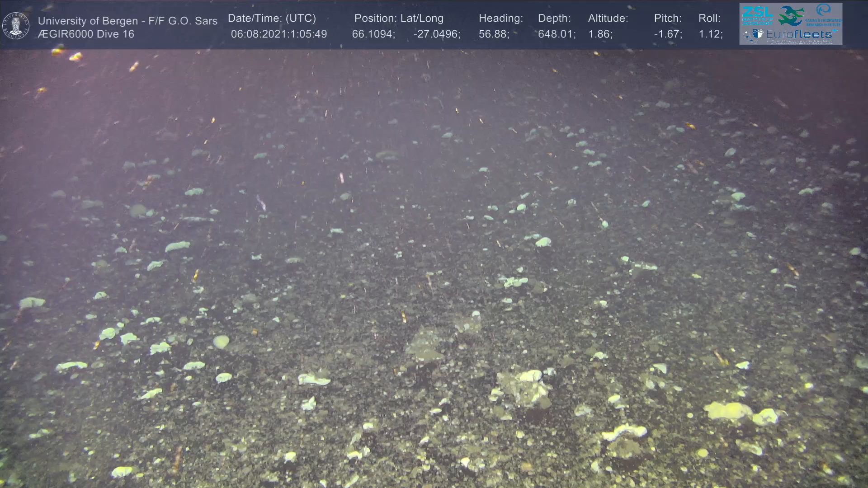
Task: Click the ÆGIR6000 Dive 16 label
Action: coord(86,34)
